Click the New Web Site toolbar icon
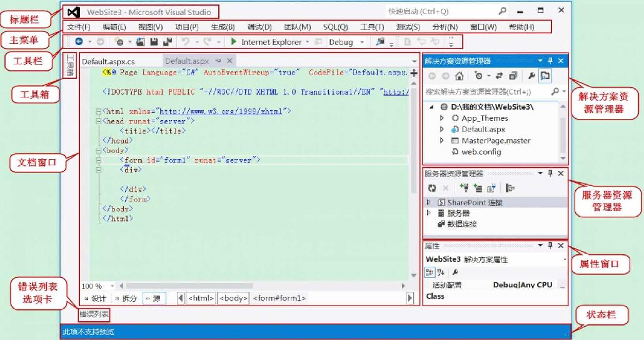Viewport: 644px width, 340px height. (x=119, y=41)
